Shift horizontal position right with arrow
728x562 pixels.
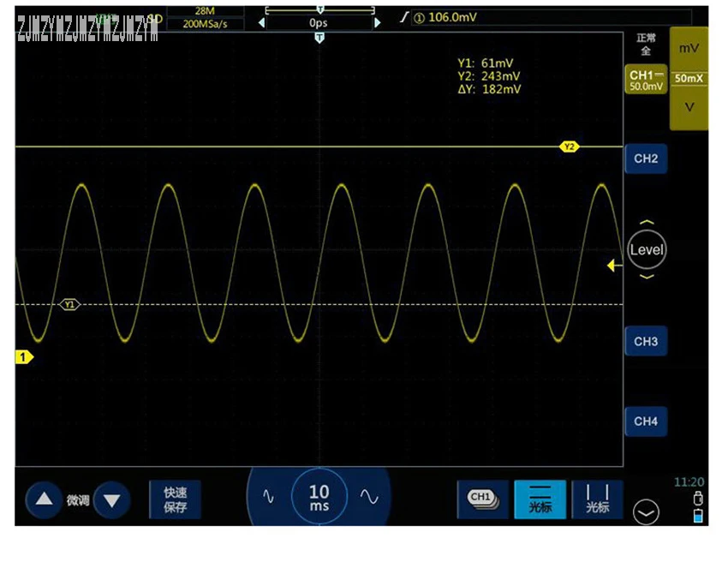click(378, 23)
